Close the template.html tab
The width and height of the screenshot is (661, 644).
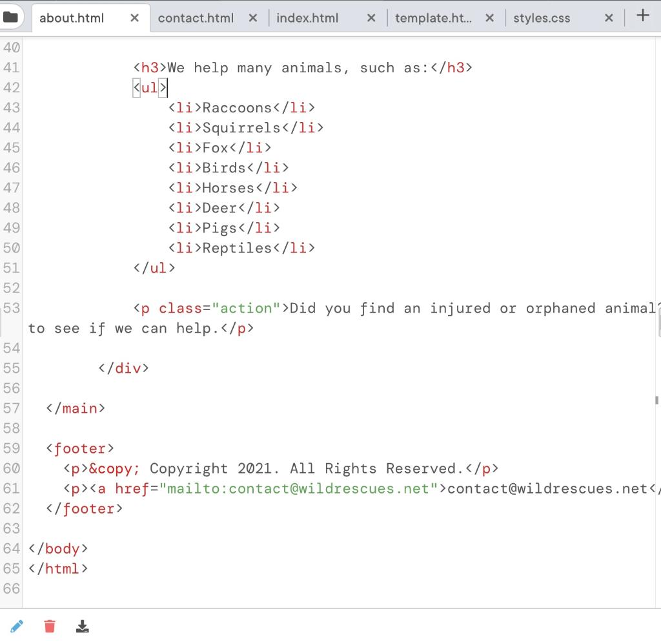point(489,18)
